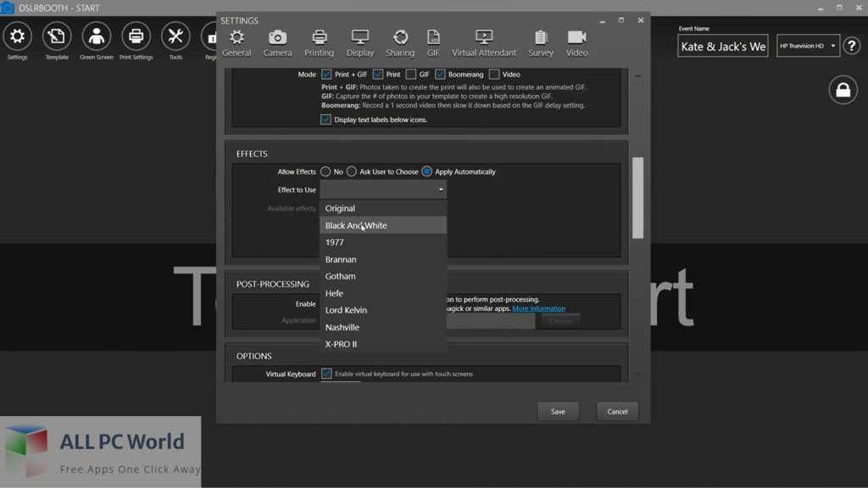The image size is (868, 488).
Task: Choose Black And White effect
Action: [356, 225]
